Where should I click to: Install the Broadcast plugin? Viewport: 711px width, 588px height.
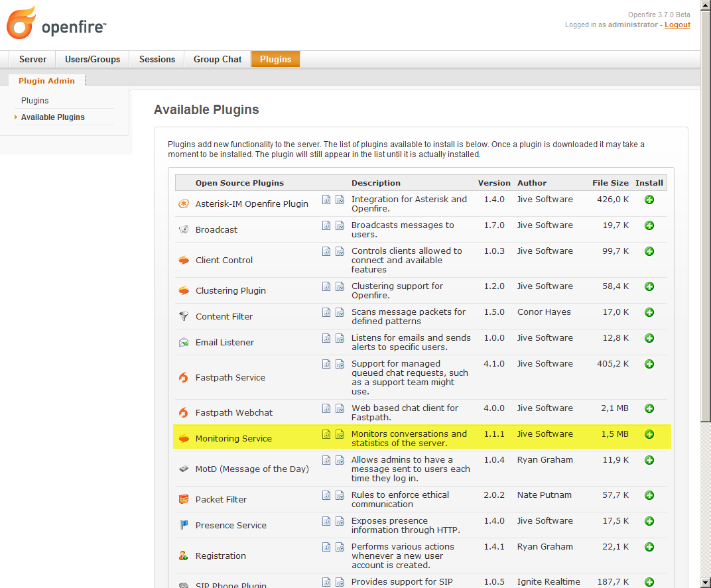pos(649,225)
